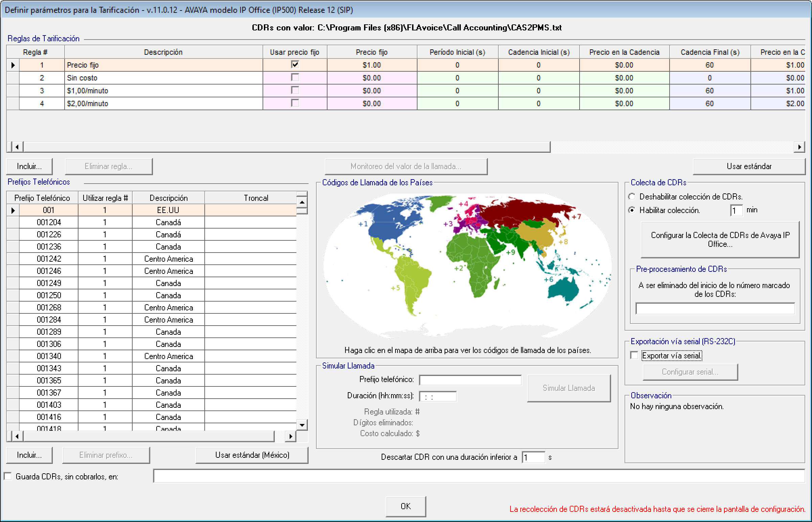Select Habilitar colección radio button
Viewport: 812px width, 522px height.
pos(632,210)
